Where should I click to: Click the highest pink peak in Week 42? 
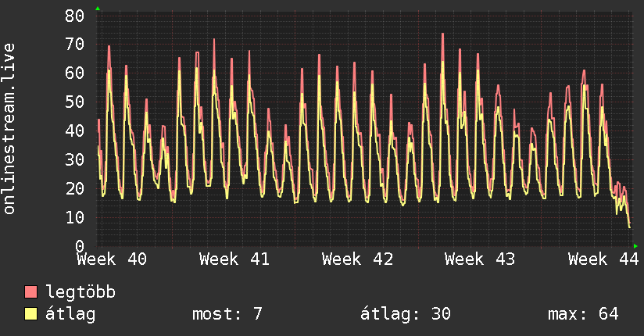pos(319,55)
